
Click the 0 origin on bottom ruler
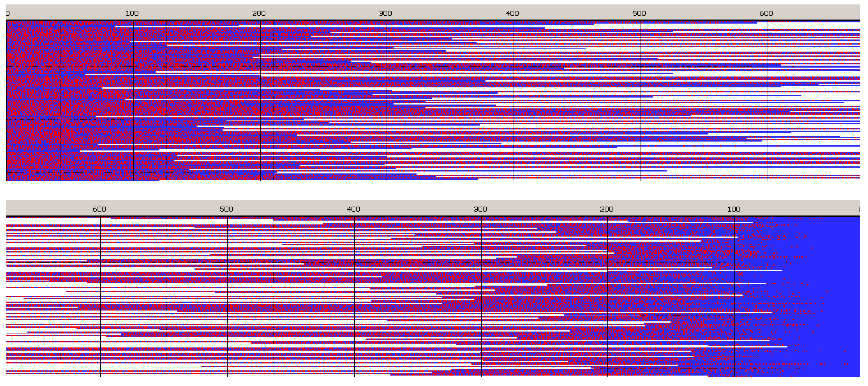859,209
